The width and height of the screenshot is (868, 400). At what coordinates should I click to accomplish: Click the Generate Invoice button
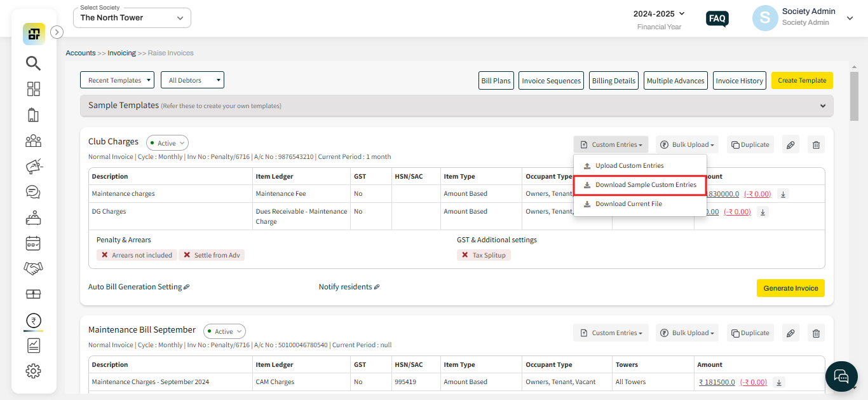[x=790, y=288]
